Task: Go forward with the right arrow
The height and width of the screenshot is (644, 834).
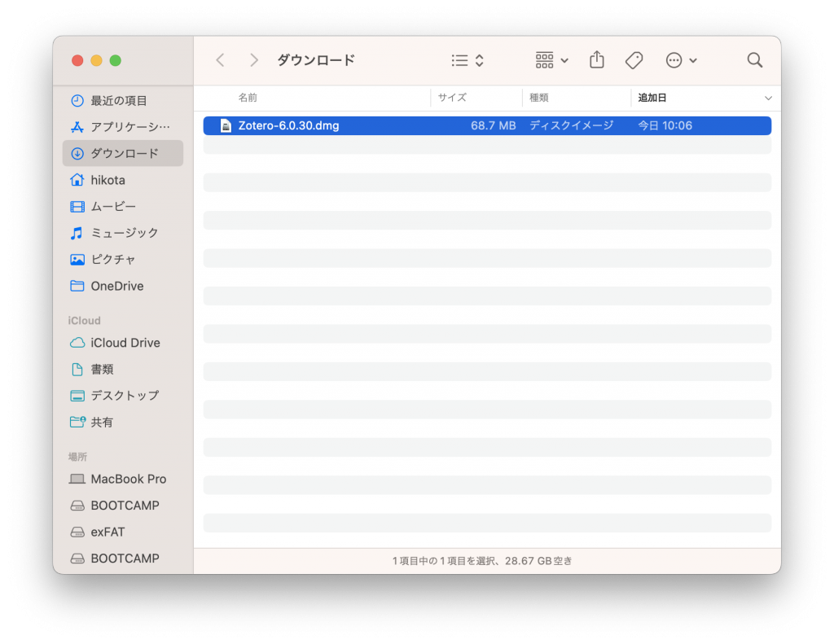Action: point(254,60)
